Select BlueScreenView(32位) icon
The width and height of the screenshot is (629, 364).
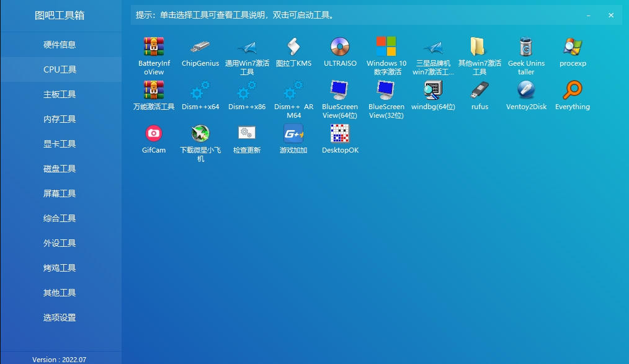tap(386, 90)
